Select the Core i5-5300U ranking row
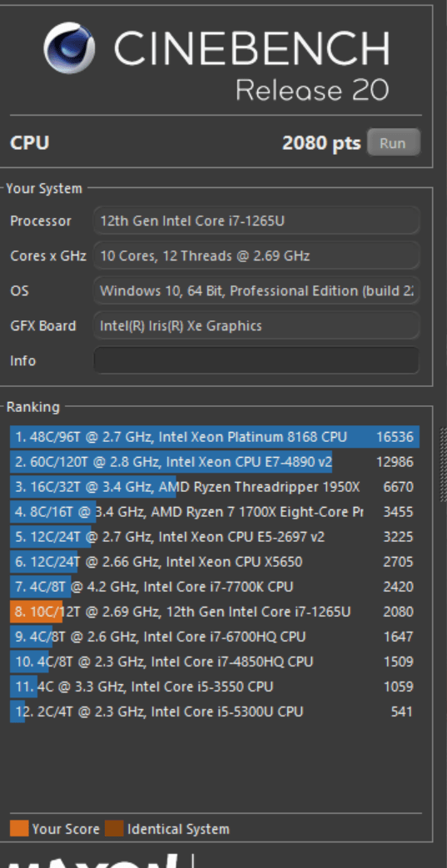 pos(215,712)
